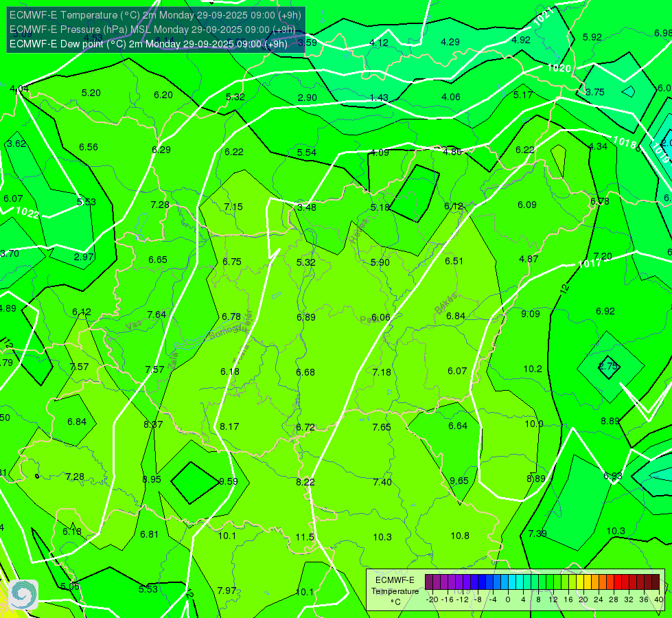Image resolution: width=672 pixels, height=618 pixels.
Task: Click the Heves region label
Action: coord(360,231)
